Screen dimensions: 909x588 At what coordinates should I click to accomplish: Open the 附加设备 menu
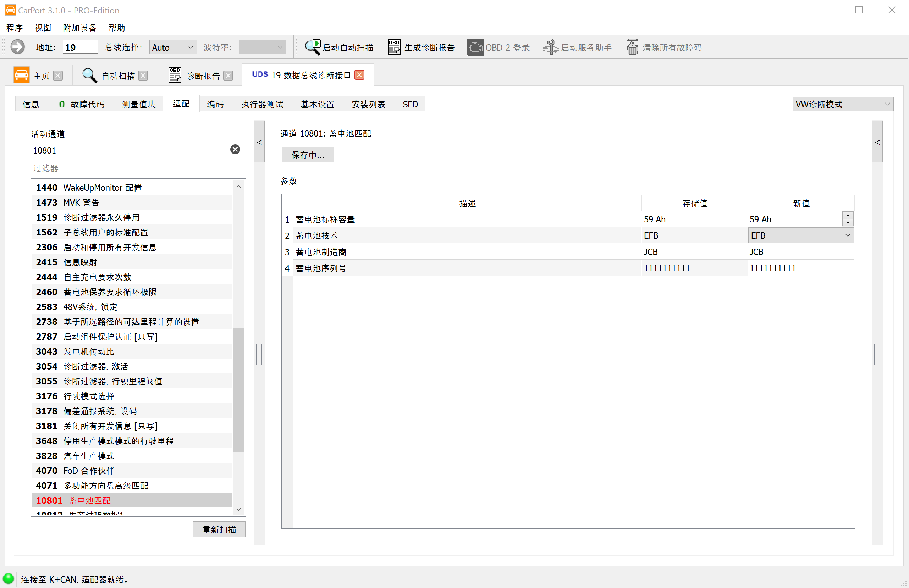click(x=79, y=28)
